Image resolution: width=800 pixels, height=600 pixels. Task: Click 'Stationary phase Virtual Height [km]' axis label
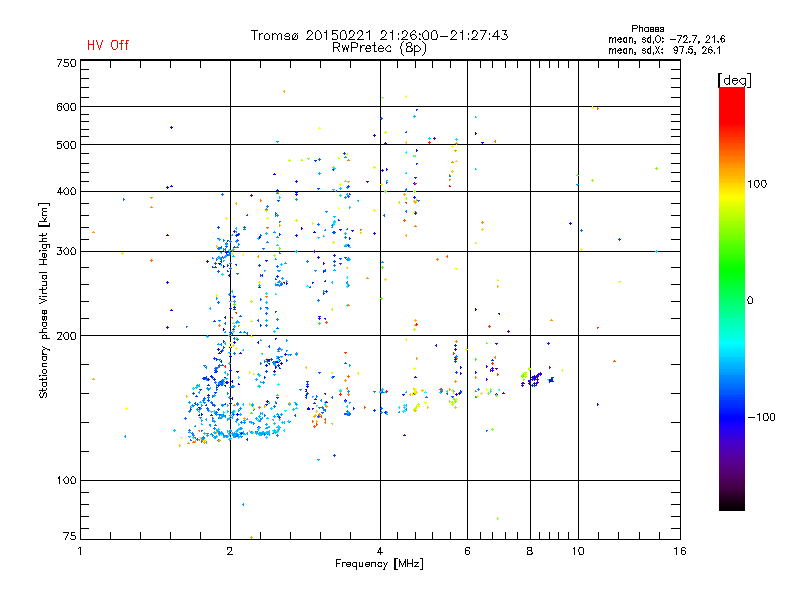click(x=44, y=300)
